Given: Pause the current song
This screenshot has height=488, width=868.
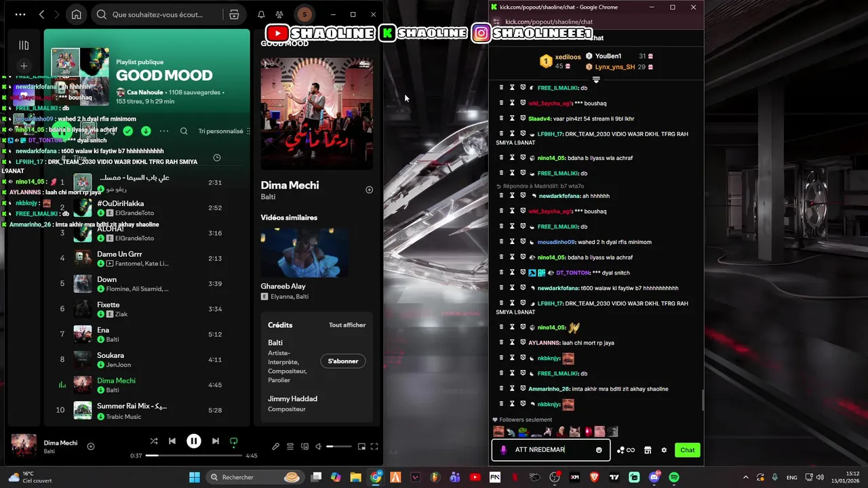Looking at the screenshot, I should (x=194, y=441).
